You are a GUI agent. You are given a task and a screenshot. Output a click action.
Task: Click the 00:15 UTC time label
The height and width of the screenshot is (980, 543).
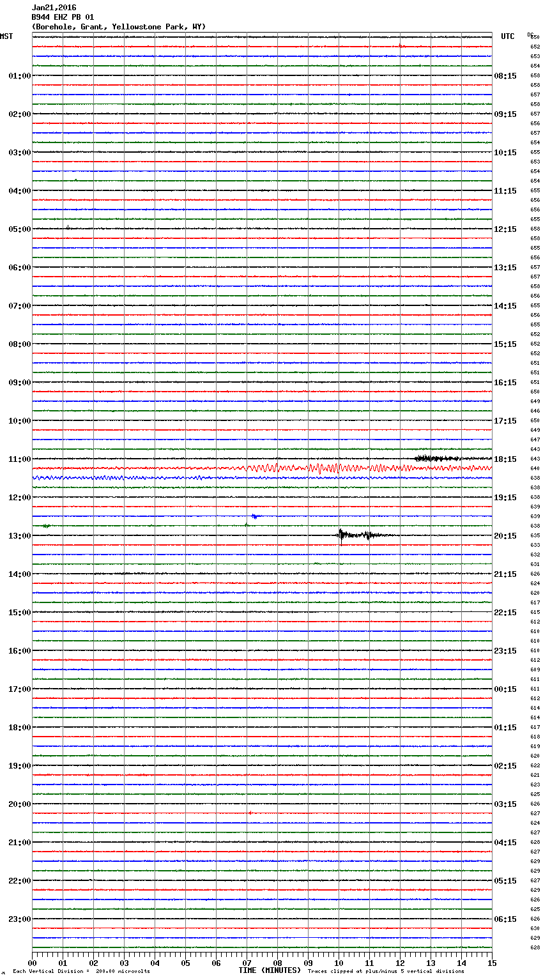pos(505,689)
